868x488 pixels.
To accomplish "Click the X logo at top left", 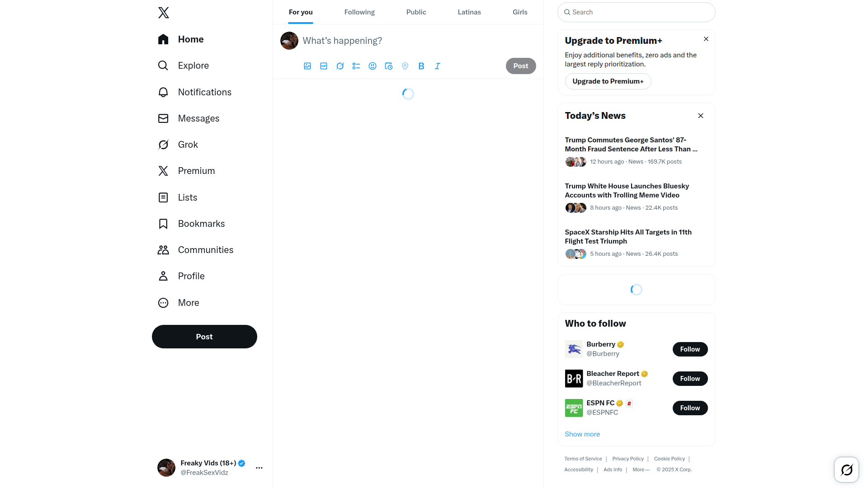I will [164, 13].
